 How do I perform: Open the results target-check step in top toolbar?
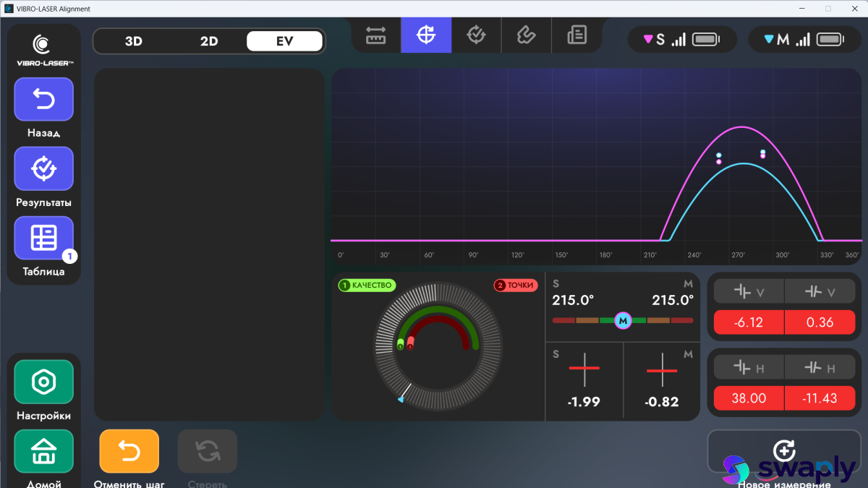point(476,35)
